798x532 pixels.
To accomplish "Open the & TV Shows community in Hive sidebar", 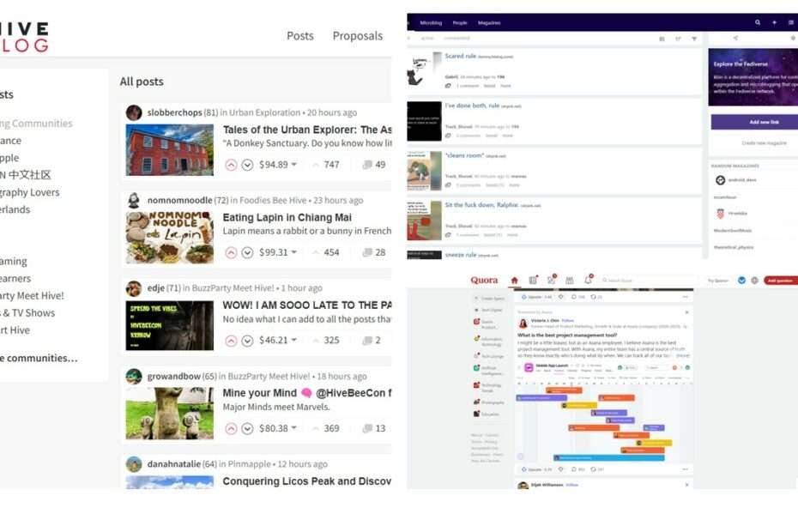I will 27,313.
